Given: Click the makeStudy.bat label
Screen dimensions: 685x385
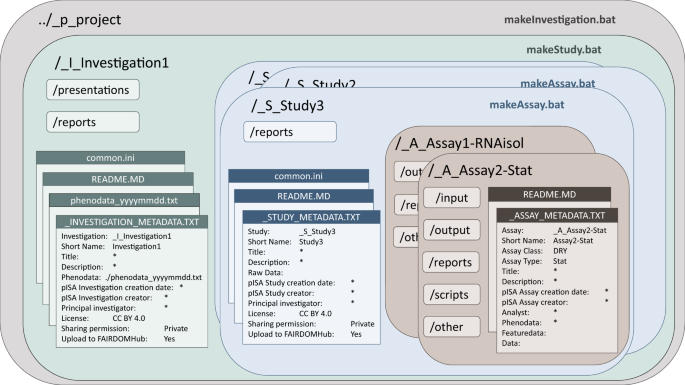Looking at the screenshot, I should (x=564, y=49).
